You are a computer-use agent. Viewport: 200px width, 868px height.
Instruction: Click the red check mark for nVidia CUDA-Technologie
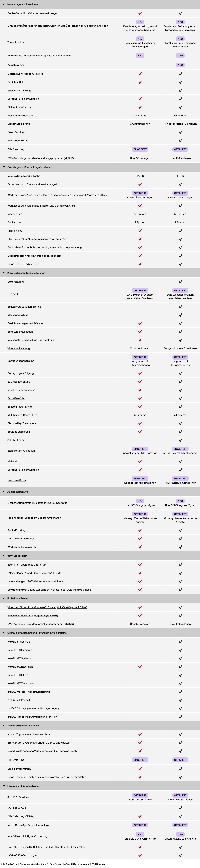point(140,855)
